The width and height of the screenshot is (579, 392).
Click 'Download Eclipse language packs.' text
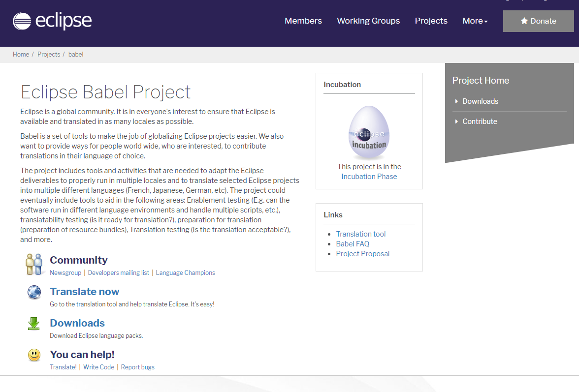96,335
